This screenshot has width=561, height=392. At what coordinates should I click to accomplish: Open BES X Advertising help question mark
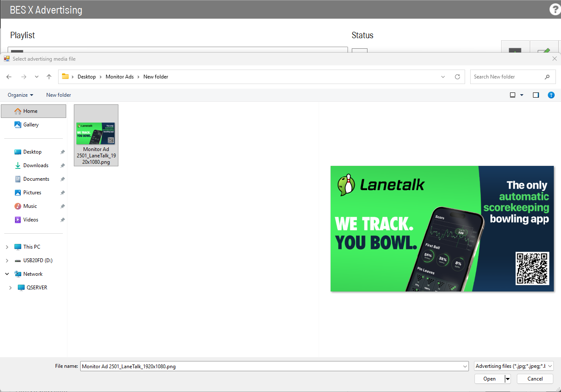click(x=555, y=9)
